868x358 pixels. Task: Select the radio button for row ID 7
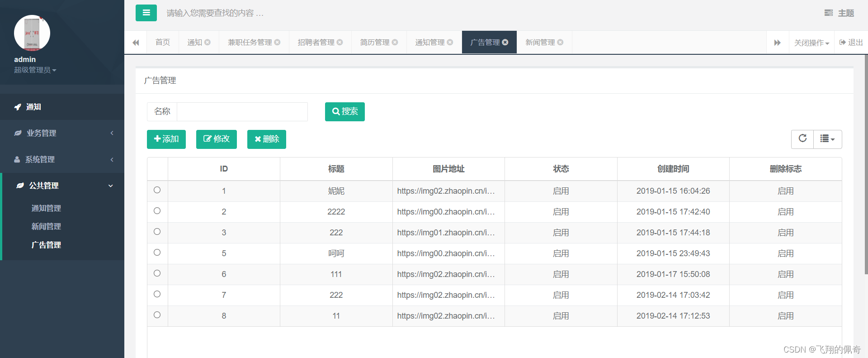point(157,294)
